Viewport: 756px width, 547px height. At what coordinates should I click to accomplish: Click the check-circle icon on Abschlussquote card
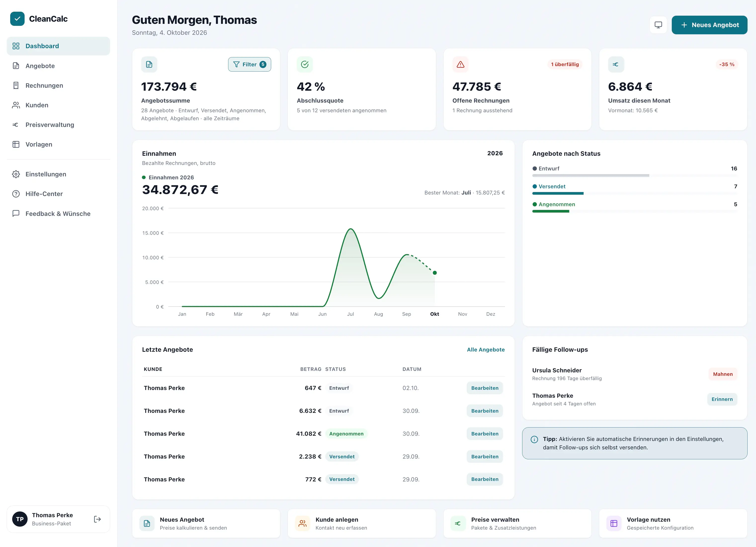click(305, 64)
